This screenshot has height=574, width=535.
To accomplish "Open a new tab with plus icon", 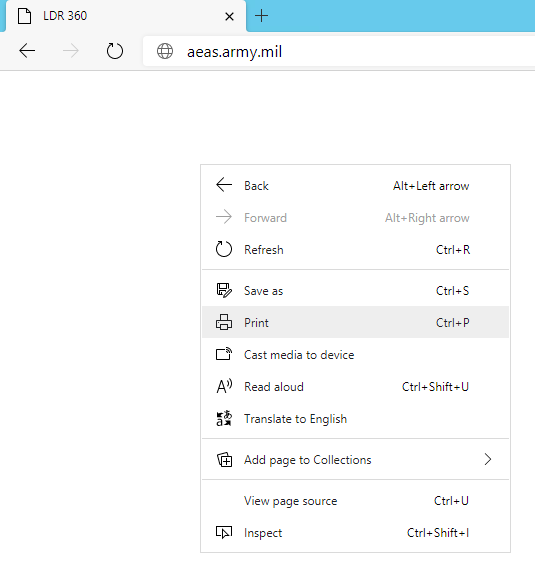I will click(x=261, y=16).
